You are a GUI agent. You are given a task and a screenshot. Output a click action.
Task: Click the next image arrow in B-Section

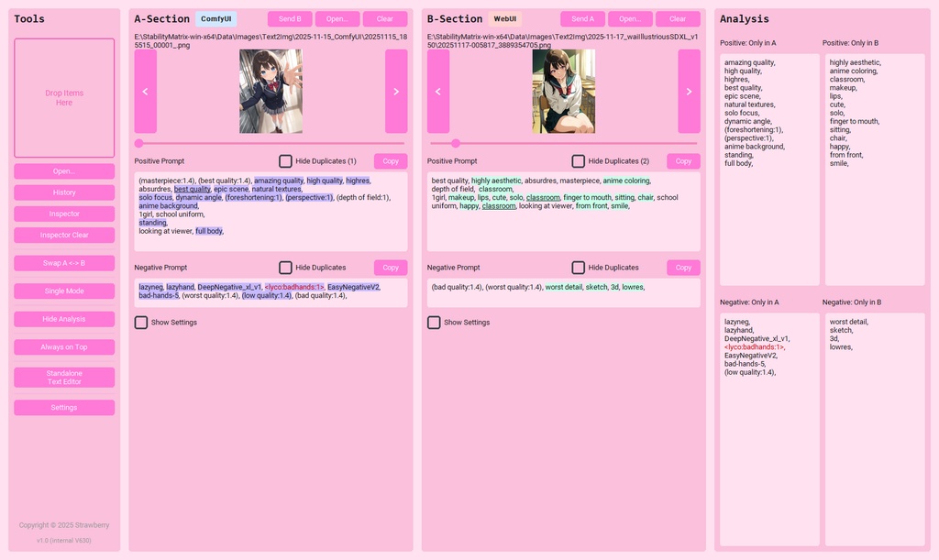tap(689, 91)
